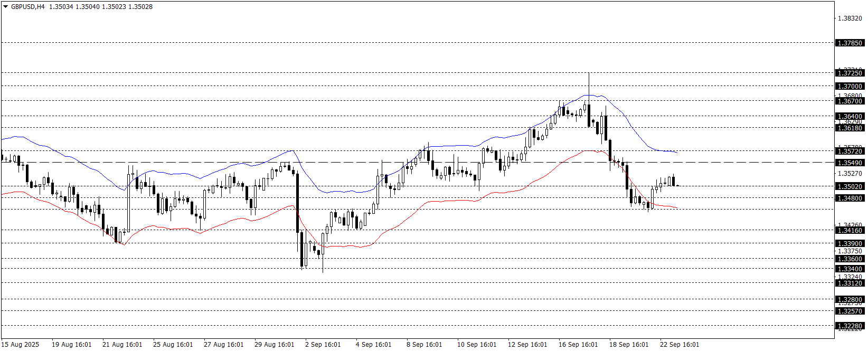This screenshot has height=351, width=868.
Task: Select the 16 Sep 16:01 time label
Action: (x=578, y=345)
